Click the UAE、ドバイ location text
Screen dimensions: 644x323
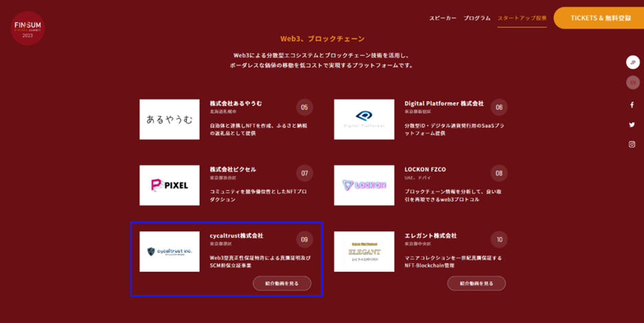[x=417, y=178]
